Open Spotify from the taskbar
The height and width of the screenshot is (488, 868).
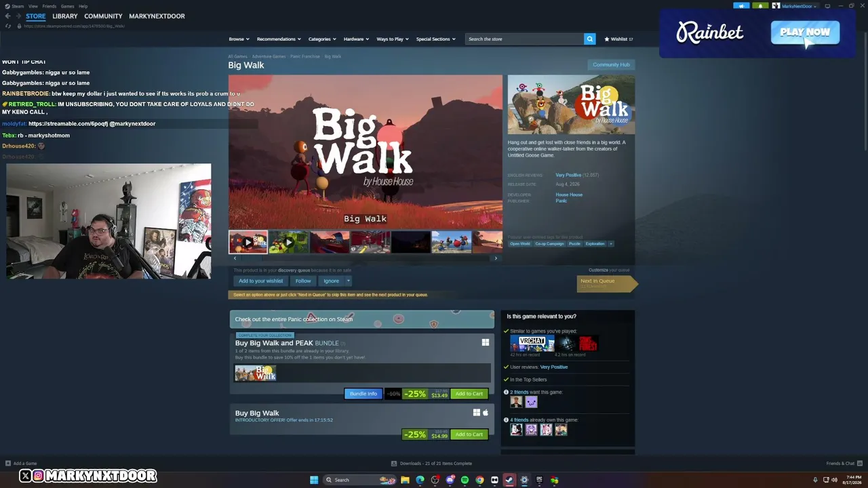pyautogui.click(x=465, y=480)
